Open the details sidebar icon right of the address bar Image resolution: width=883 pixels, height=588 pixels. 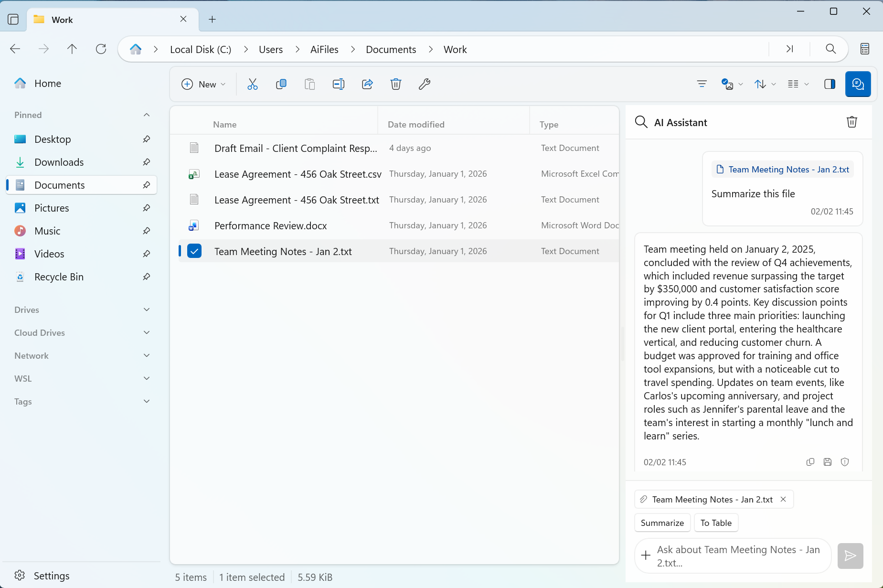click(x=865, y=49)
